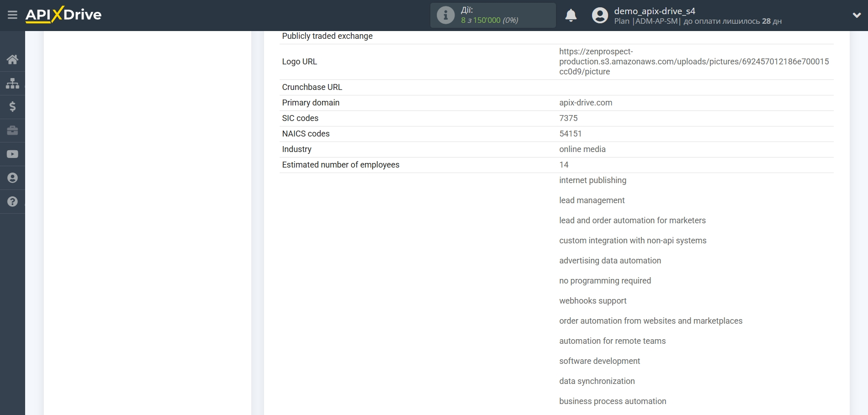Open the YouTube channel icon in sidebar

tap(12, 154)
